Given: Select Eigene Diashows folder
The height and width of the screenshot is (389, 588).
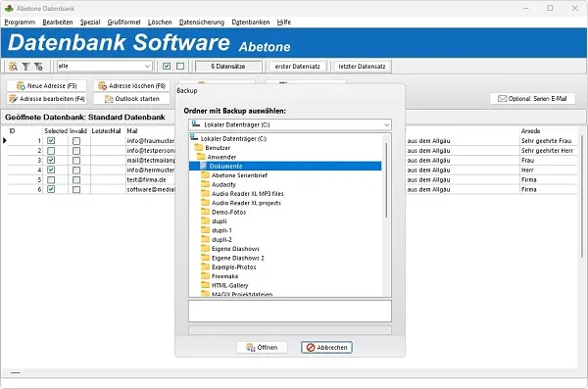Looking at the screenshot, I should pyautogui.click(x=235, y=248).
